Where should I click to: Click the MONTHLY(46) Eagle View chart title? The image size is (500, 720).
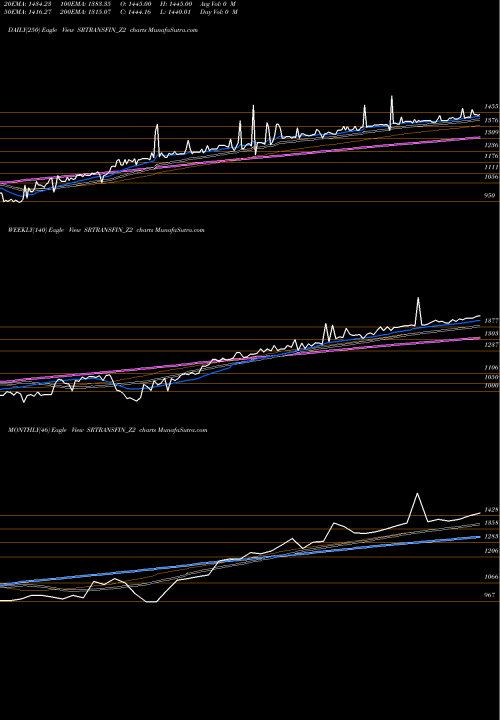(107, 430)
